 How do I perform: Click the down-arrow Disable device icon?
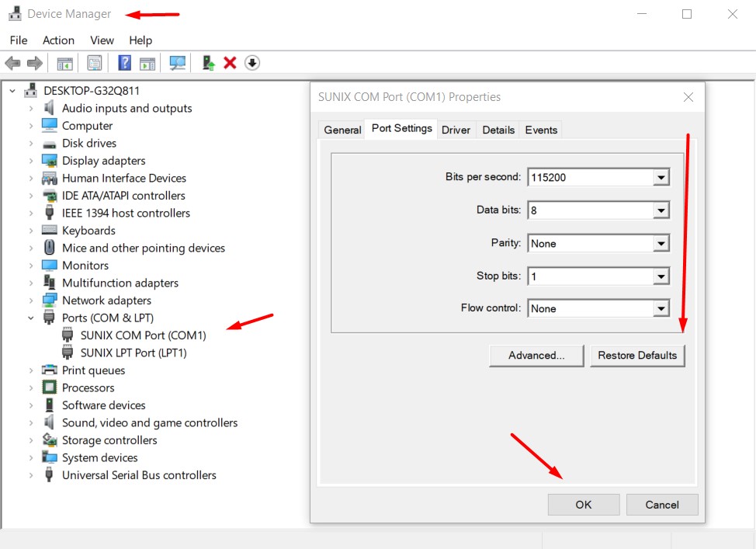tap(251, 63)
